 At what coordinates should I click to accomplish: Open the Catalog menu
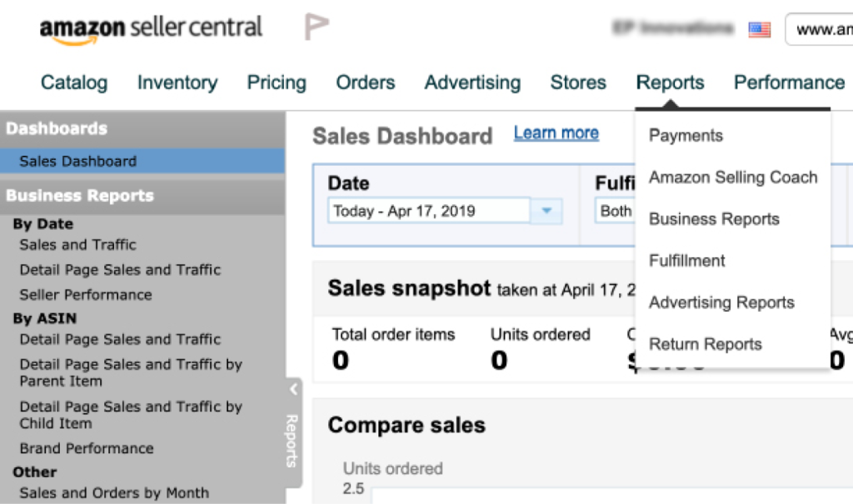(74, 82)
